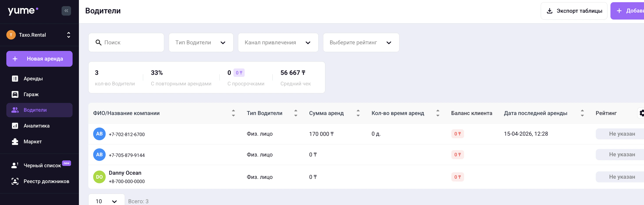The image size is (644, 205).
Task: Open the Канал привлечения filter dropdown
Action: coord(278,43)
